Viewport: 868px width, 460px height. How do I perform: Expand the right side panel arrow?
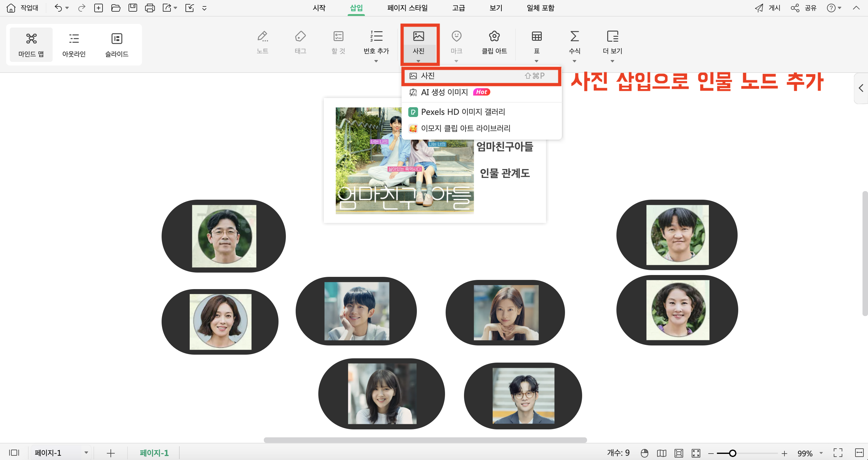(861, 89)
